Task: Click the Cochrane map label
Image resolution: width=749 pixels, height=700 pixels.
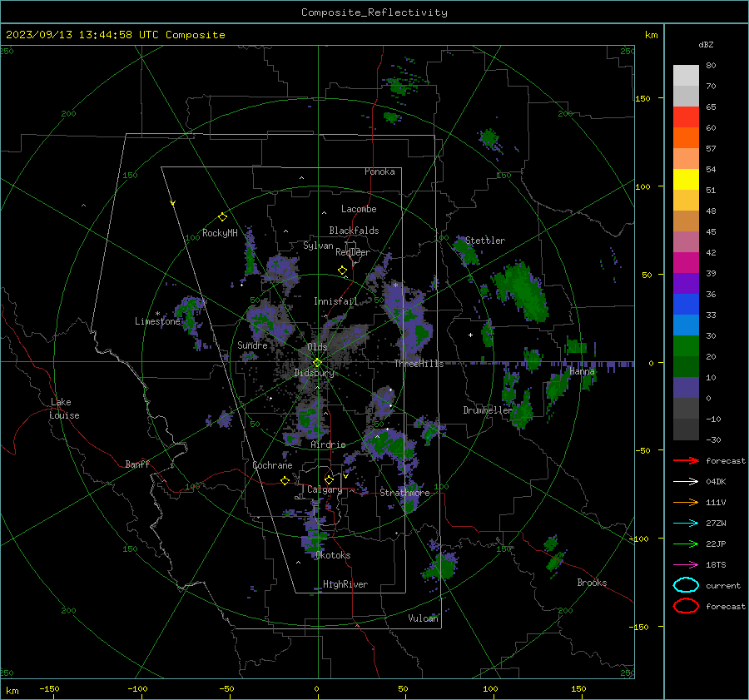Action: point(272,465)
